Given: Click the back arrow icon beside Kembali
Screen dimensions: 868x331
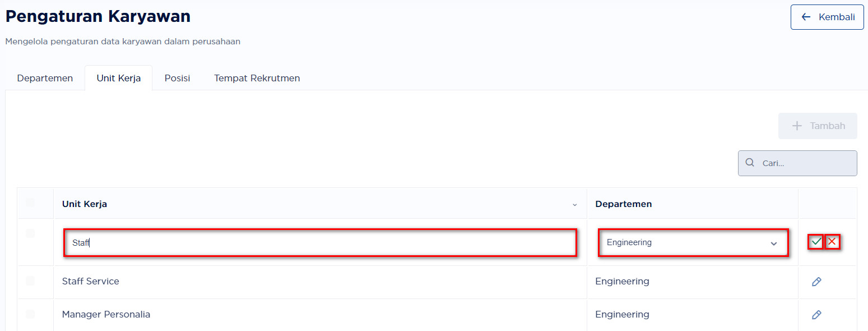Looking at the screenshot, I should point(806,17).
